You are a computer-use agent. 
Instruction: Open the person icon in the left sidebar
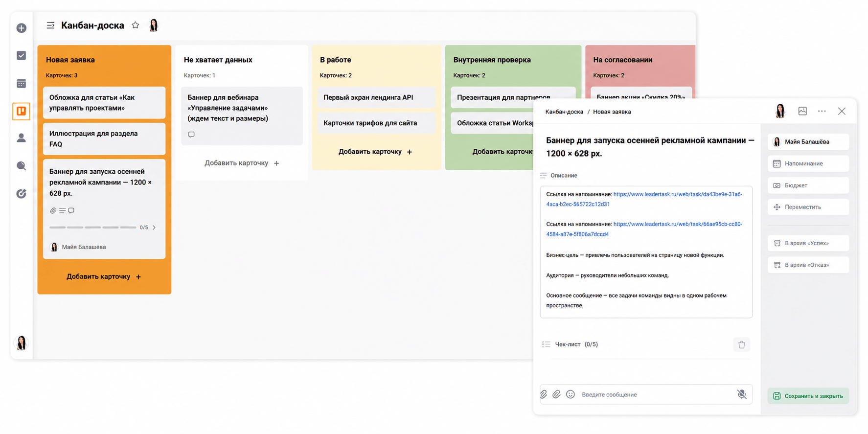22,138
